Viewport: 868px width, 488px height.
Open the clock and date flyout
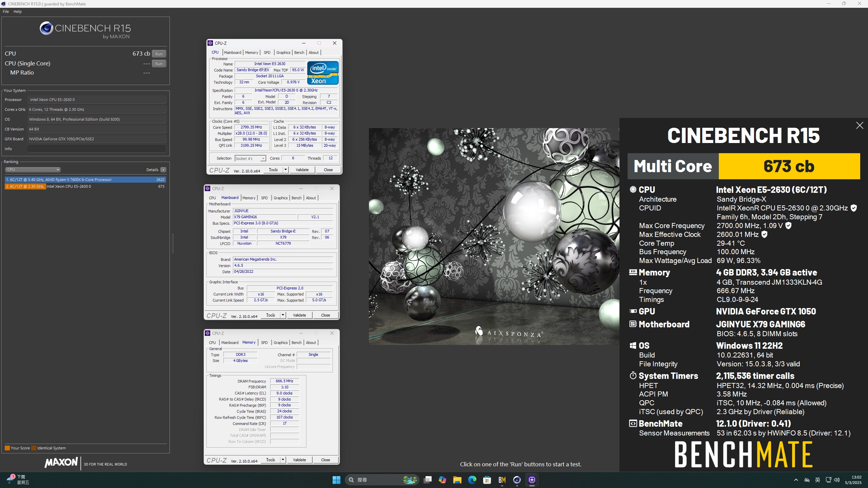(x=853, y=480)
